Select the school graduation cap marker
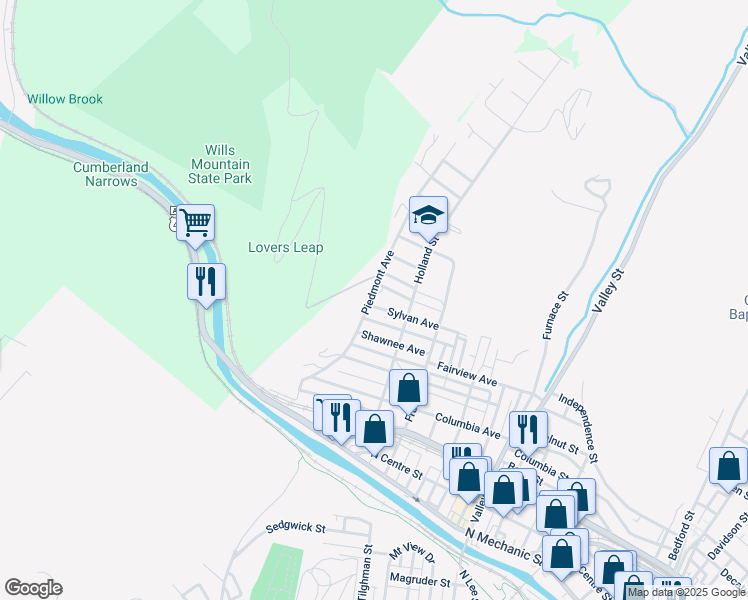The image size is (748, 600). click(428, 217)
